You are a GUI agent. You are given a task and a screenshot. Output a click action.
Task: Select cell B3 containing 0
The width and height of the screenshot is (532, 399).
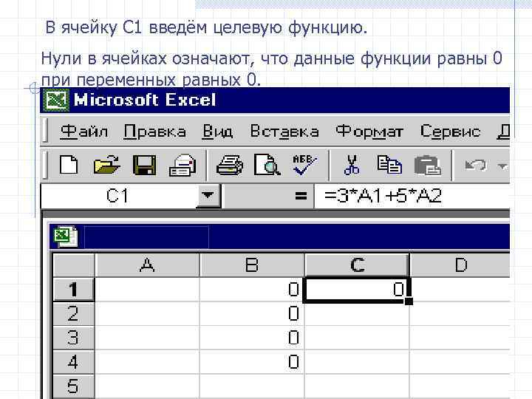(251, 338)
